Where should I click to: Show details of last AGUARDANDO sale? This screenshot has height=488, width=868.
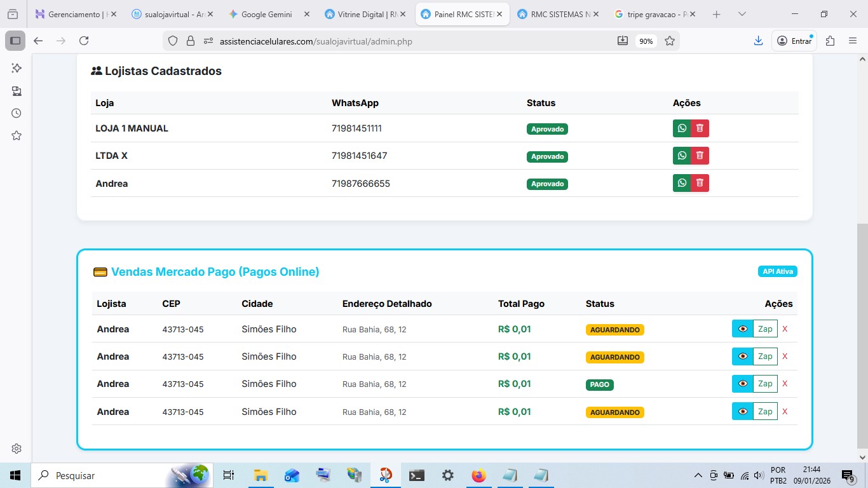[742, 411]
